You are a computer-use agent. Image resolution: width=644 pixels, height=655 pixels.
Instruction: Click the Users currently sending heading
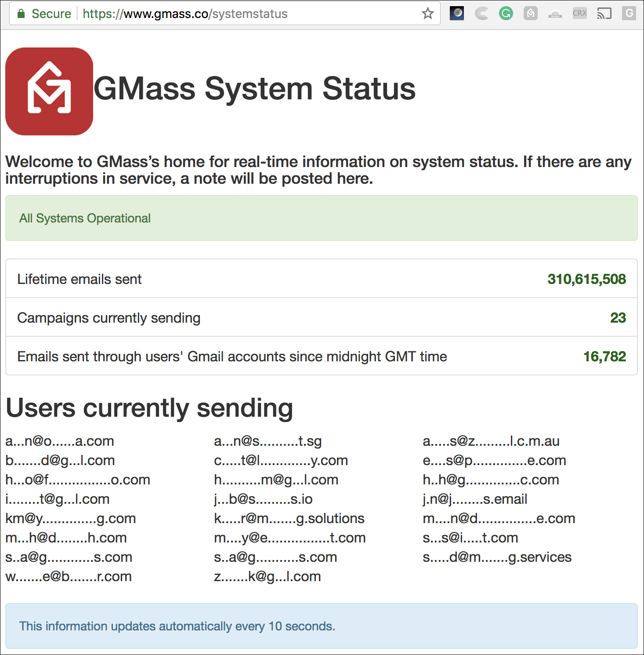point(149,408)
